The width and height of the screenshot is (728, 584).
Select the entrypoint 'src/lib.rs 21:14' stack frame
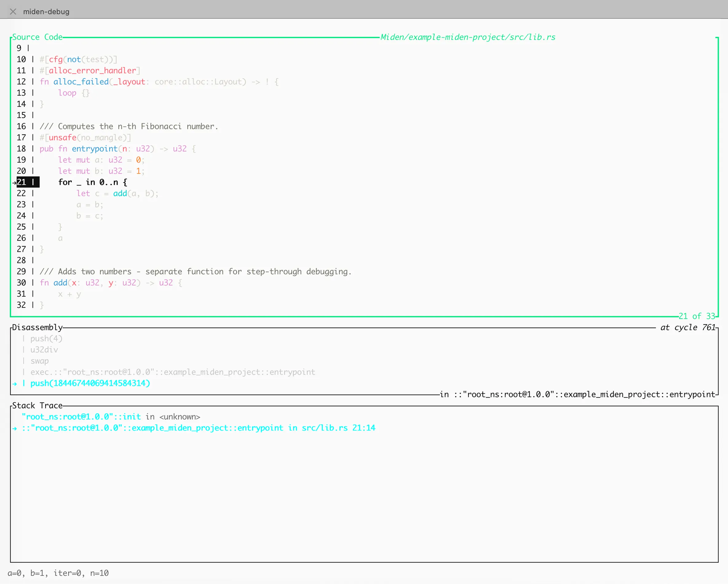[199, 427]
